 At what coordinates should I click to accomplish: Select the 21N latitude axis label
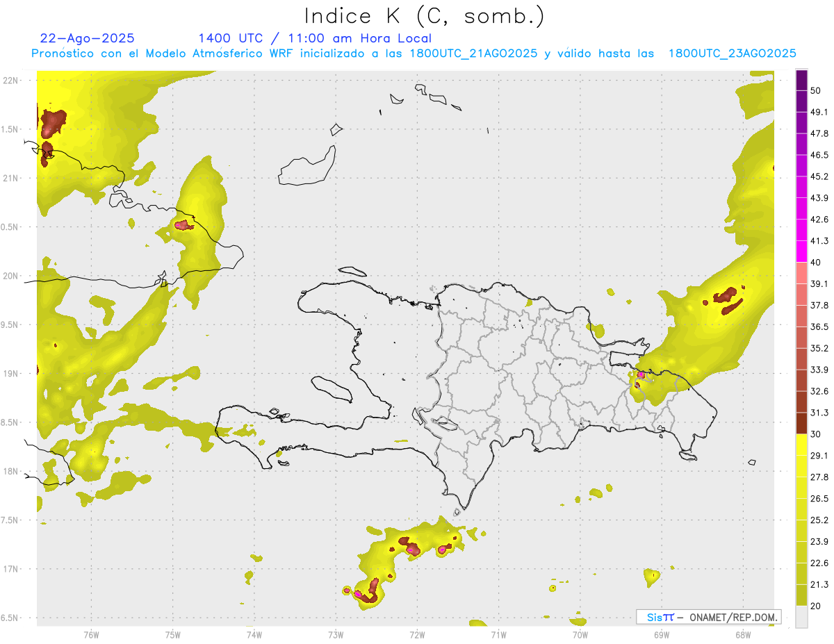10,179
